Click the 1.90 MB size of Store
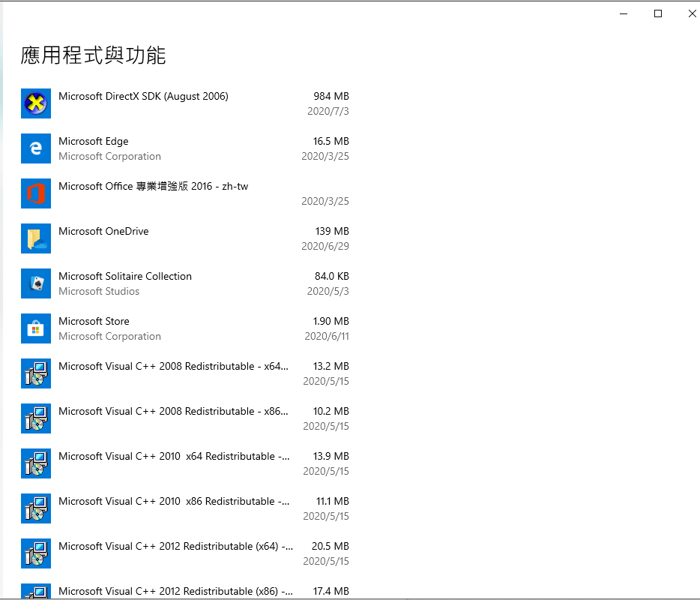Screen dimensions: 700x600 click(x=331, y=321)
